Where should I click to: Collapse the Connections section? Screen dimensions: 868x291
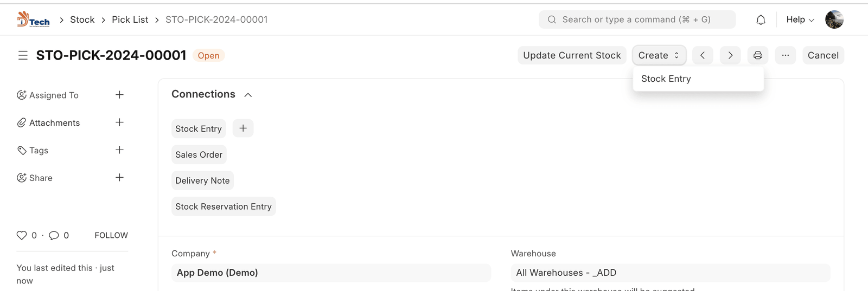pyautogui.click(x=248, y=95)
